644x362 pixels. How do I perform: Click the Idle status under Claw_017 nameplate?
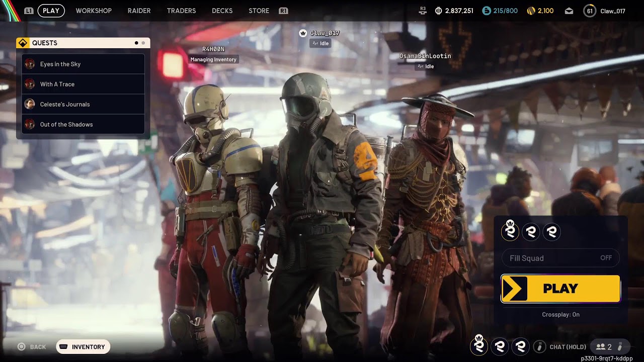pos(320,43)
